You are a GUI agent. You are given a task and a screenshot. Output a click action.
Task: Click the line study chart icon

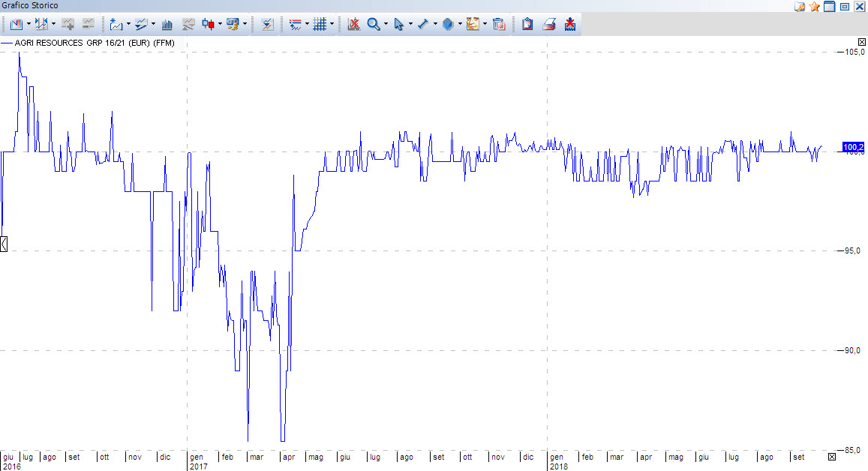click(141, 24)
